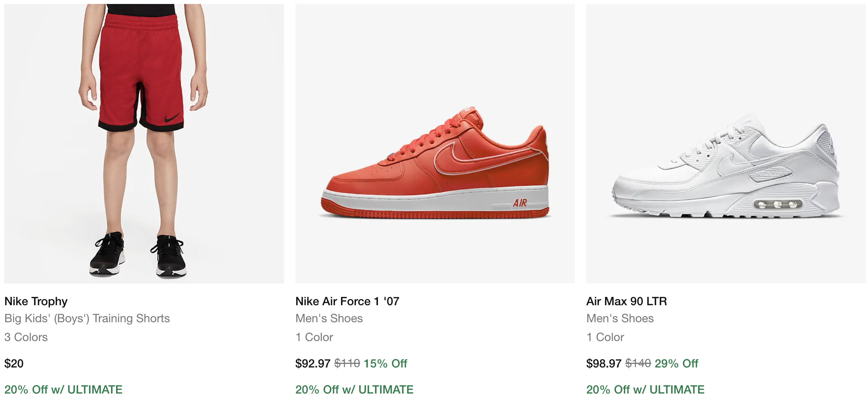Click the $92.97 sale price

click(x=312, y=363)
